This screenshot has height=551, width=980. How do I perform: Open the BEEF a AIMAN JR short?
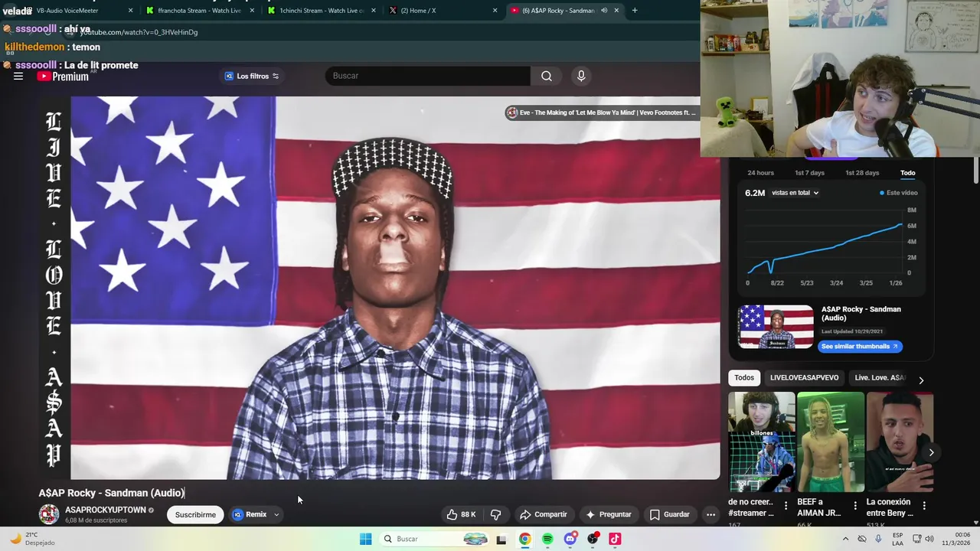point(831,442)
